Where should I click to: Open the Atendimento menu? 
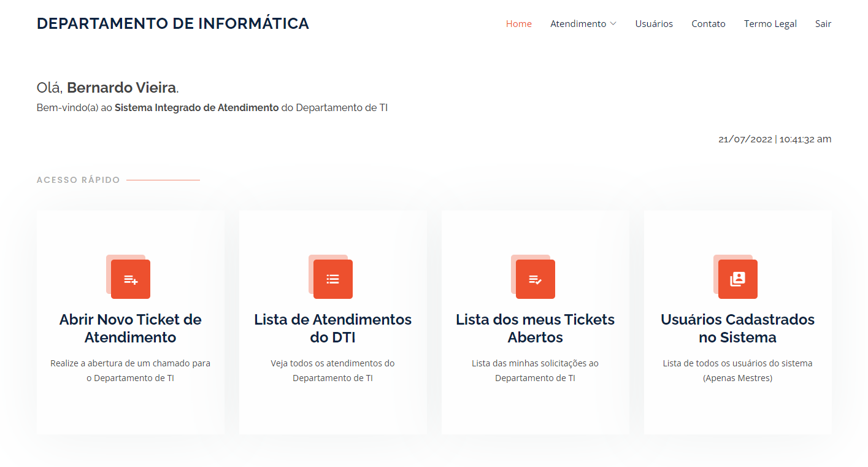click(578, 24)
